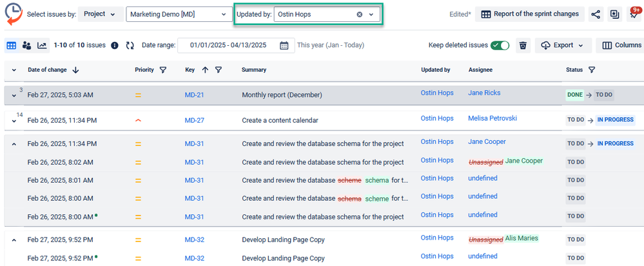Click undefined assignee in 8:01 AM row
This screenshot has height=266, width=644.
coord(483,178)
